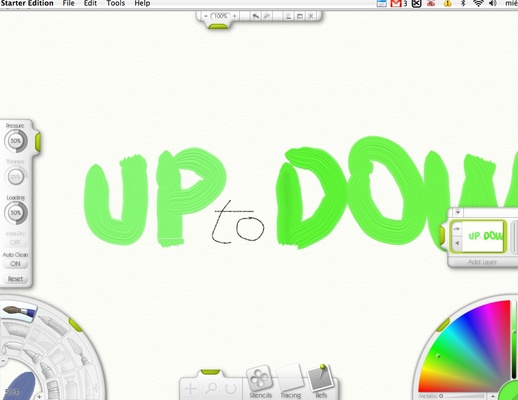Reset the brush settings
Image resolution: width=518 pixels, height=400 pixels.
coord(15,279)
